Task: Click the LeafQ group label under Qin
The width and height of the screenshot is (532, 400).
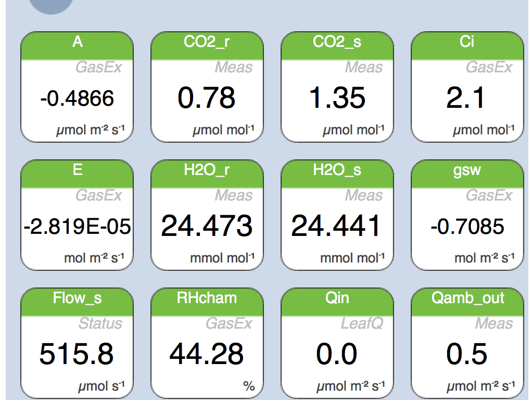Action: point(362,323)
